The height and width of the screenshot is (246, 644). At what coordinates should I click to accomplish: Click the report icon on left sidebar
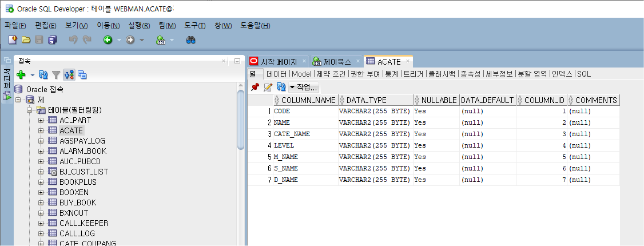[x=6, y=96]
